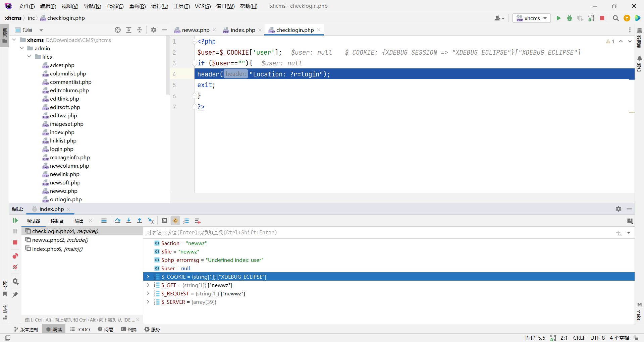Image resolution: width=644 pixels, height=342 pixels.
Task: Run to cursor in debugger toolbar
Action: [151, 221]
